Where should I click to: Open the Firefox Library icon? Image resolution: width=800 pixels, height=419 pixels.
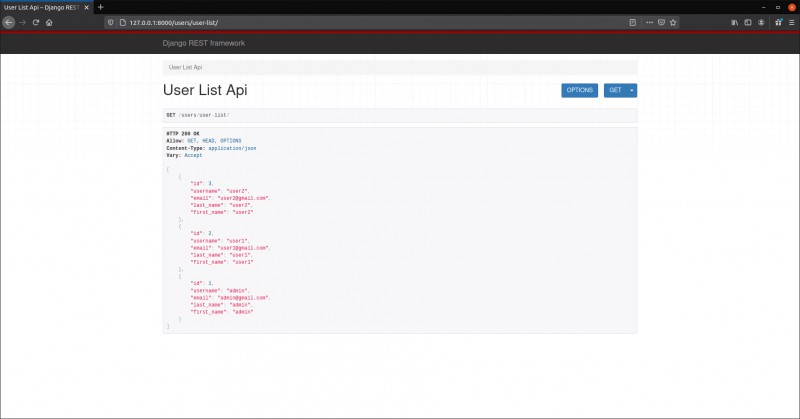coord(735,22)
